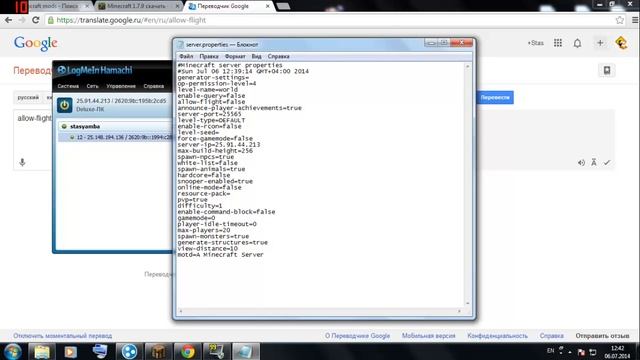Screen dimensions: 640x360
Task: Open the Minecraft block taskbar icon
Action: point(158,351)
